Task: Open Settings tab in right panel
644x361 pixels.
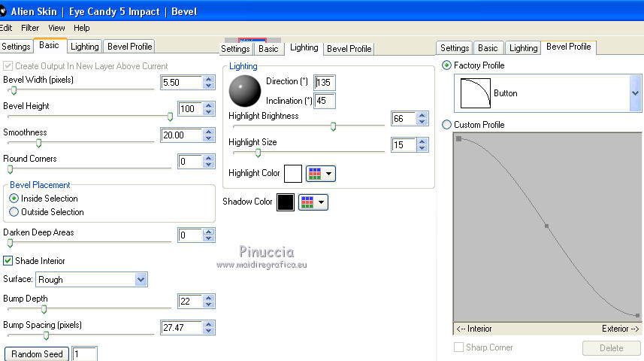Action: (455, 48)
